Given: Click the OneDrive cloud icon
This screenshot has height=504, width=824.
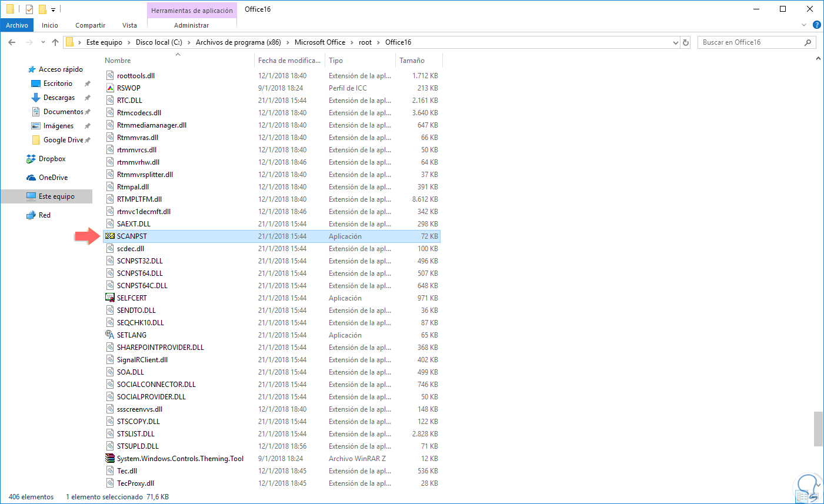Looking at the screenshot, I should coord(31,178).
